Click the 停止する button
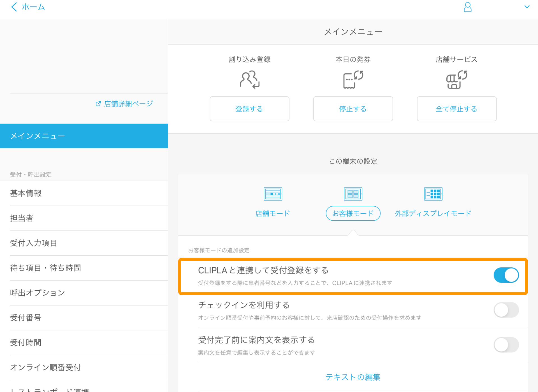 pos(353,109)
